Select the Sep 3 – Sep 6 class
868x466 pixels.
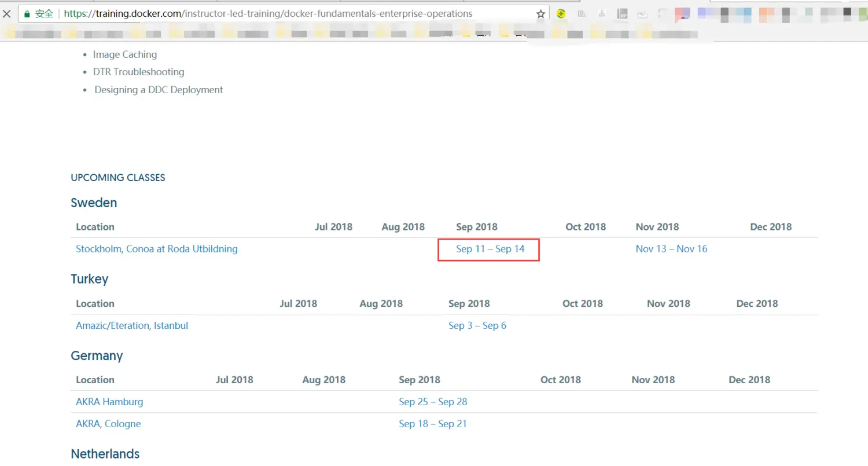tap(477, 325)
